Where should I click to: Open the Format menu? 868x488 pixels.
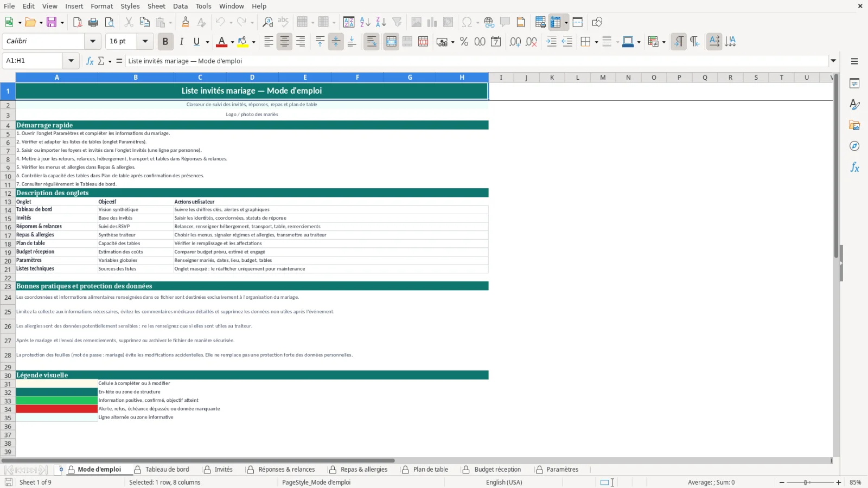(102, 6)
